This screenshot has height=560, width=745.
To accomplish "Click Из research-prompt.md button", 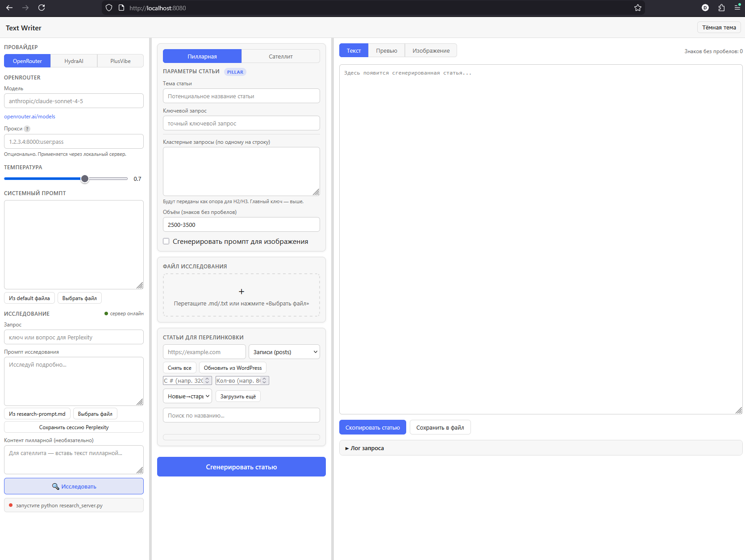I will pos(37,414).
